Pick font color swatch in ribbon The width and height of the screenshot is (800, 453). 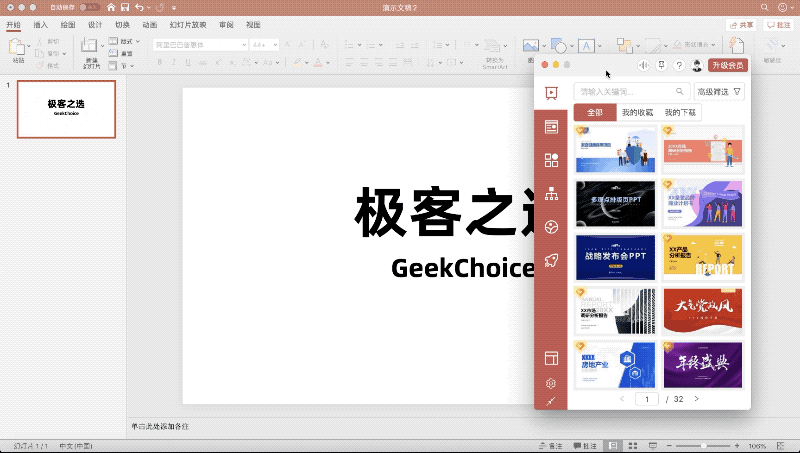[318, 62]
